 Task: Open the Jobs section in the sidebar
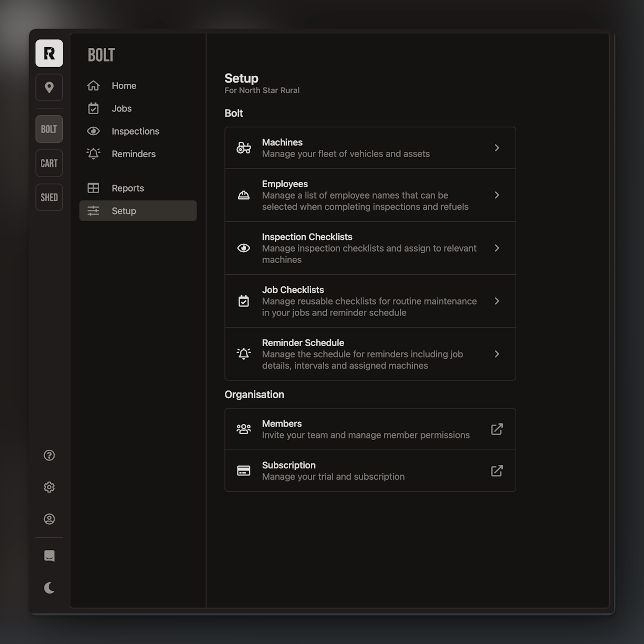pyautogui.click(x=121, y=108)
